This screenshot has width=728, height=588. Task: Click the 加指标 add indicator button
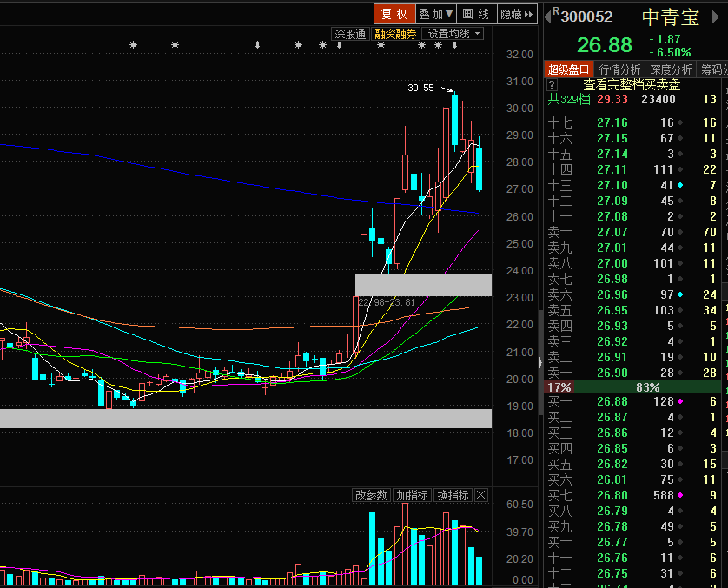pos(412,495)
